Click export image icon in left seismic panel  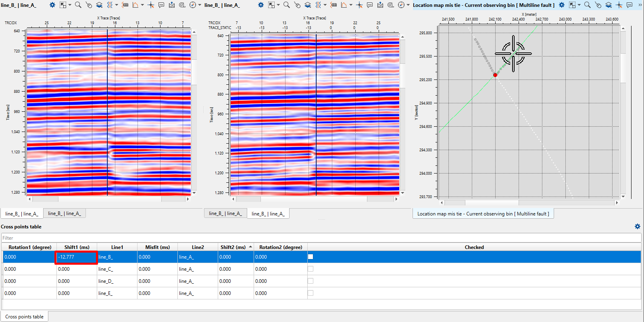pos(172,5)
